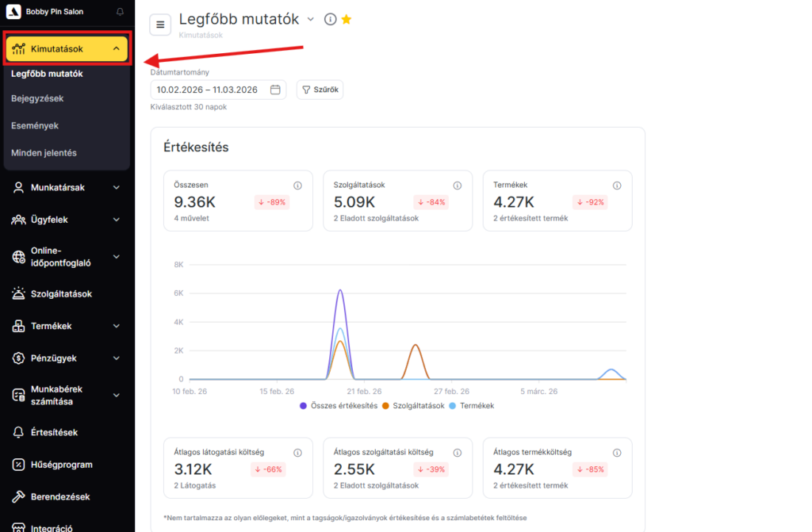This screenshot has width=812, height=532.
Task: Click the info icon on the Összesen card
Action: click(x=297, y=186)
